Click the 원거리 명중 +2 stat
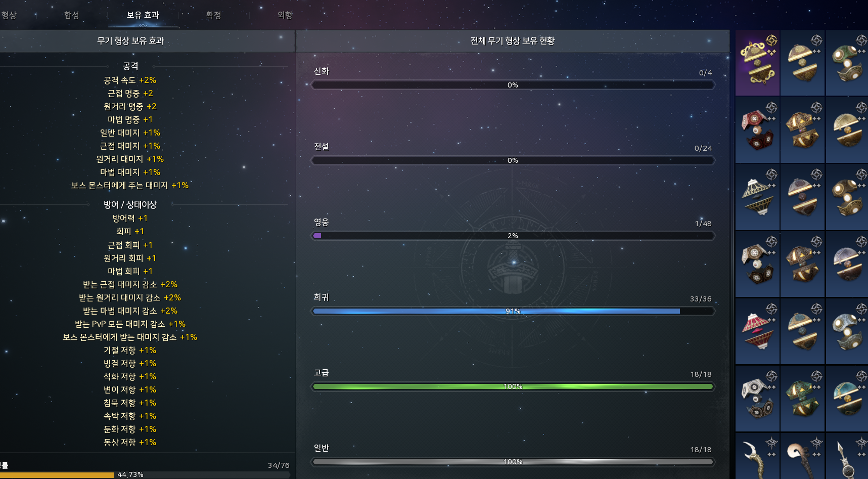Screen dimensions: 868x479 pyautogui.click(x=130, y=107)
